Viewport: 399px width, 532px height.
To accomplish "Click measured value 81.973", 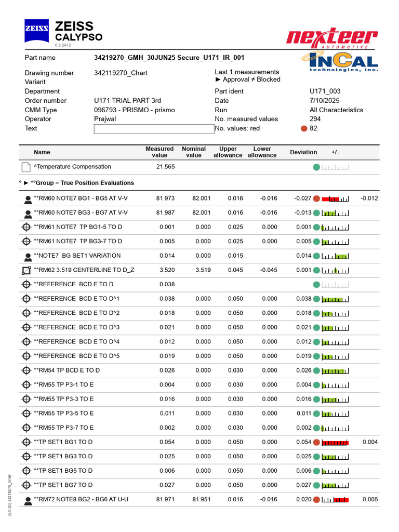I will [x=166, y=198].
